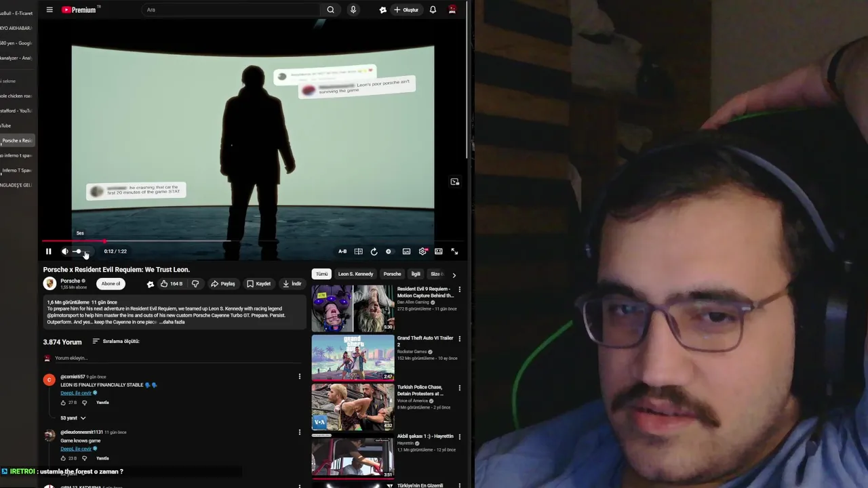The height and width of the screenshot is (488, 868).
Task: Open the YouTube hamburger guide menu
Action: [x=50, y=9]
